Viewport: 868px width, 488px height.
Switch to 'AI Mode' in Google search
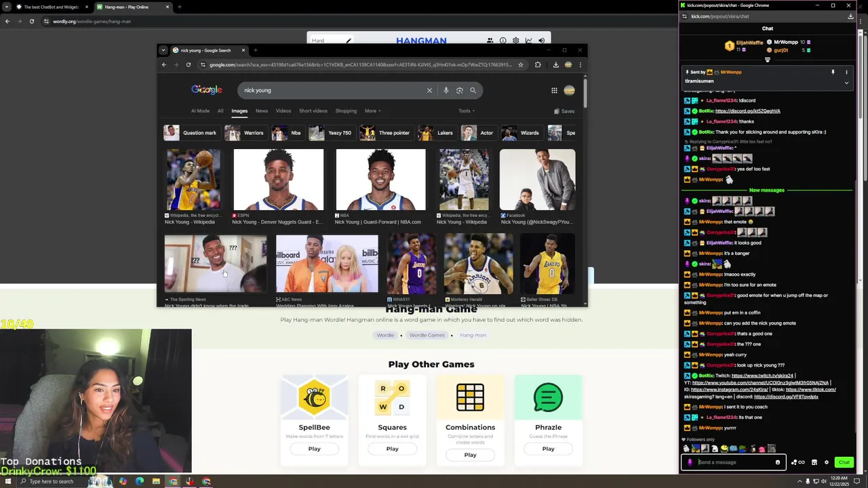(x=200, y=111)
